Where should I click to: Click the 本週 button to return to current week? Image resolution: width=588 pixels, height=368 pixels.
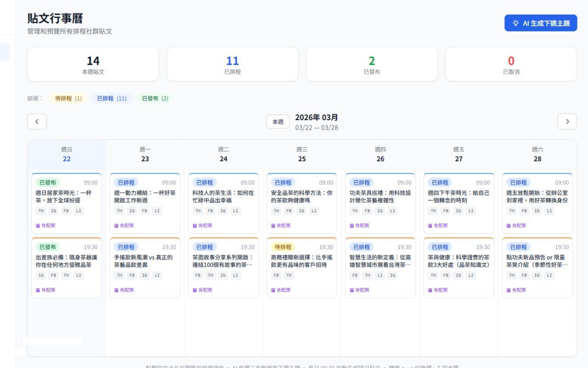277,121
